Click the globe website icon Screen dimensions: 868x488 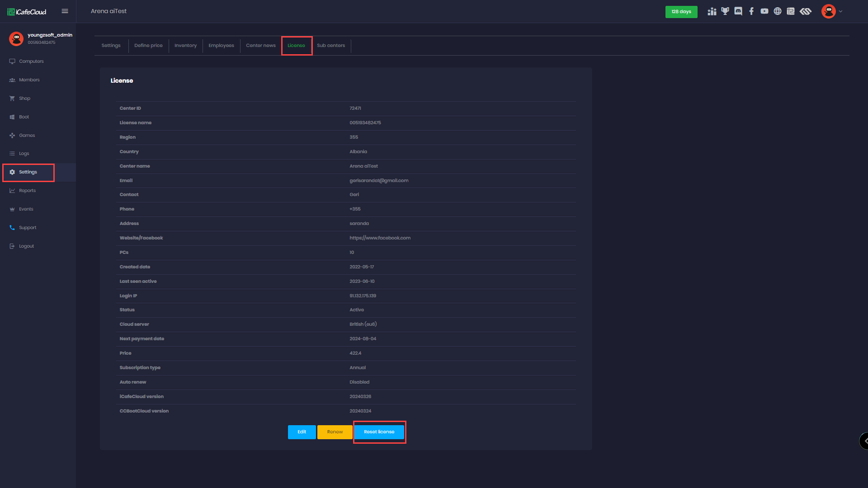pos(778,11)
